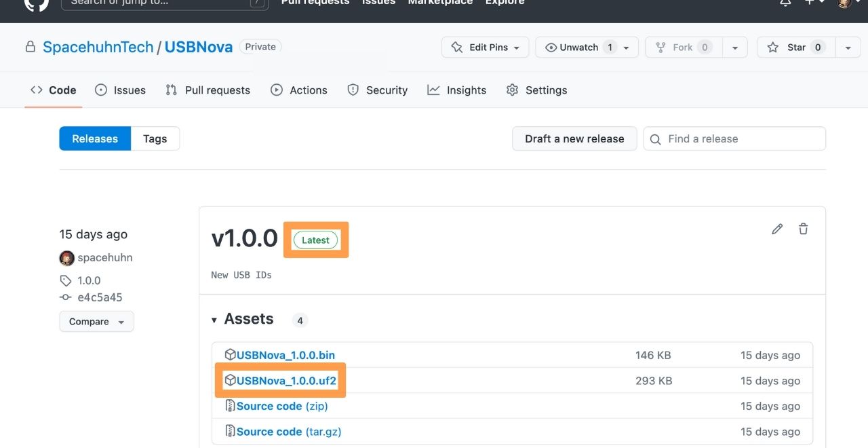Click the pencil edit release icon

click(x=777, y=229)
